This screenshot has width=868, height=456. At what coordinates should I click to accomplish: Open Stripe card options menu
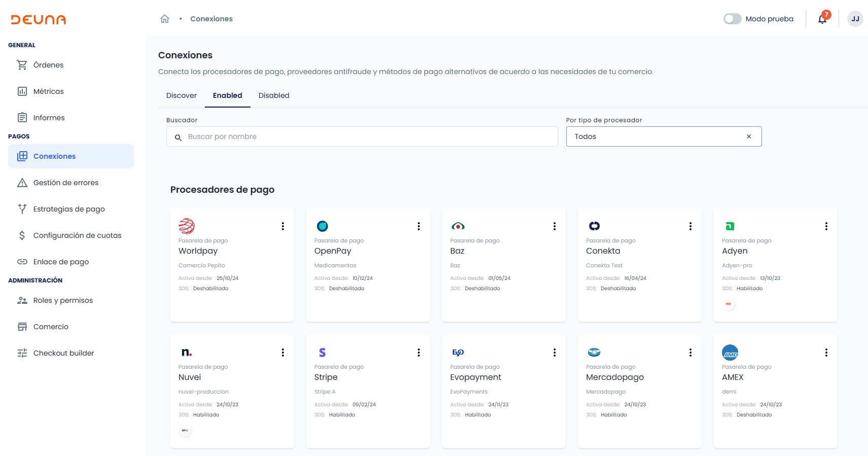pyautogui.click(x=419, y=353)
